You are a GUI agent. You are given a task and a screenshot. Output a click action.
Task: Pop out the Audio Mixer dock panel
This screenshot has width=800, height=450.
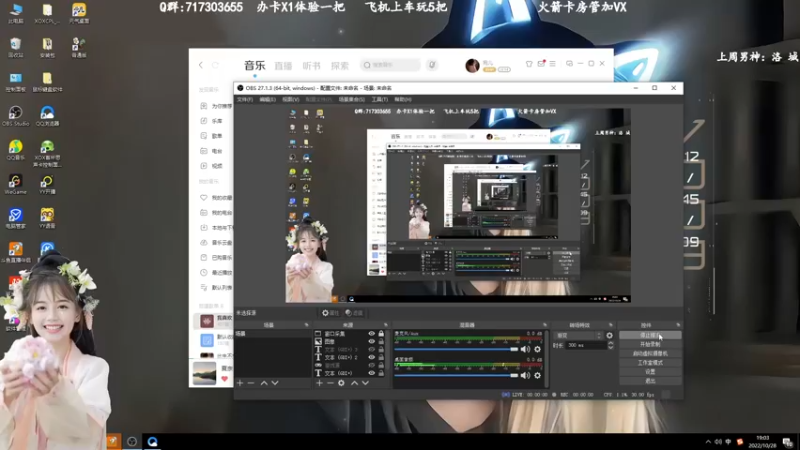click(x=545, y=325)
